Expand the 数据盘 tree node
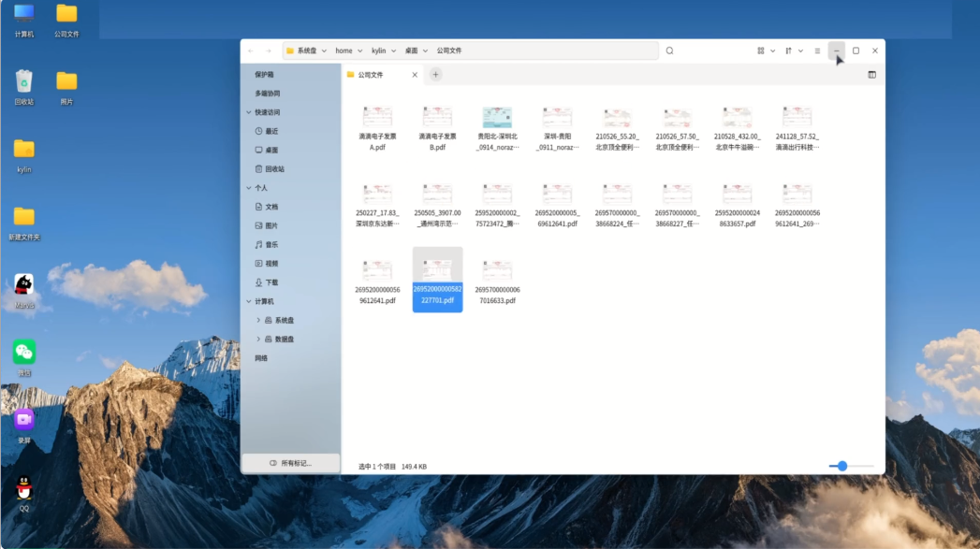The width and height of the screenshot is (980, 549). [x=258, y=340]
